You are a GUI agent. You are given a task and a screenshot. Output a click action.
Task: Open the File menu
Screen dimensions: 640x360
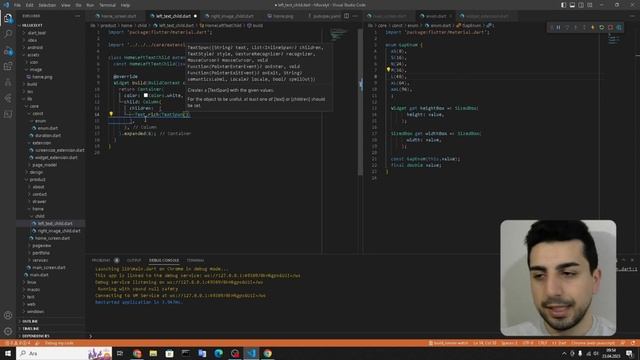(17, 5)
